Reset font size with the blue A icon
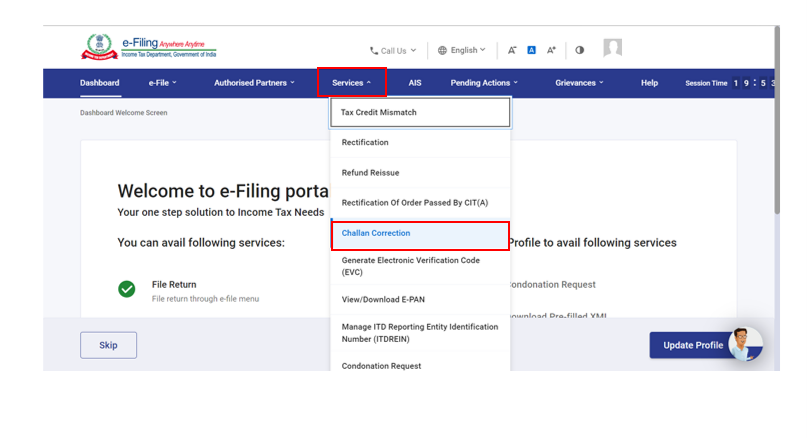 pyautogui.click(x=532, y=50)
